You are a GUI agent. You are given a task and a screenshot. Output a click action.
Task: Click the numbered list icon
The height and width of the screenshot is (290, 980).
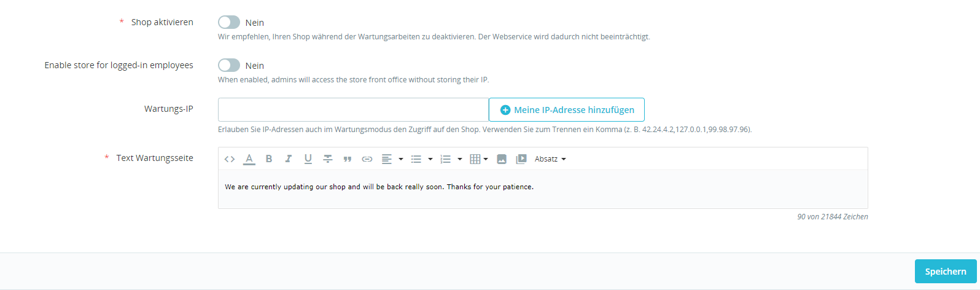tap(446, 159)
